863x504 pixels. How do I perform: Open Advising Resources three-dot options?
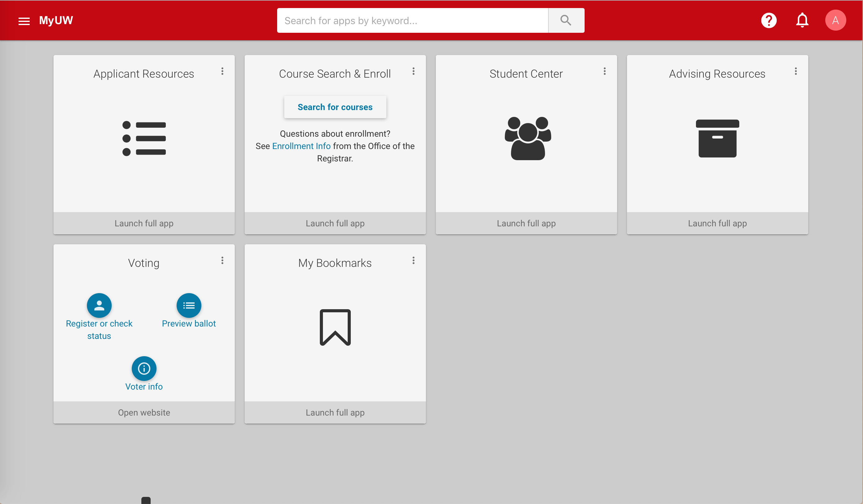[x=796, y=71]
